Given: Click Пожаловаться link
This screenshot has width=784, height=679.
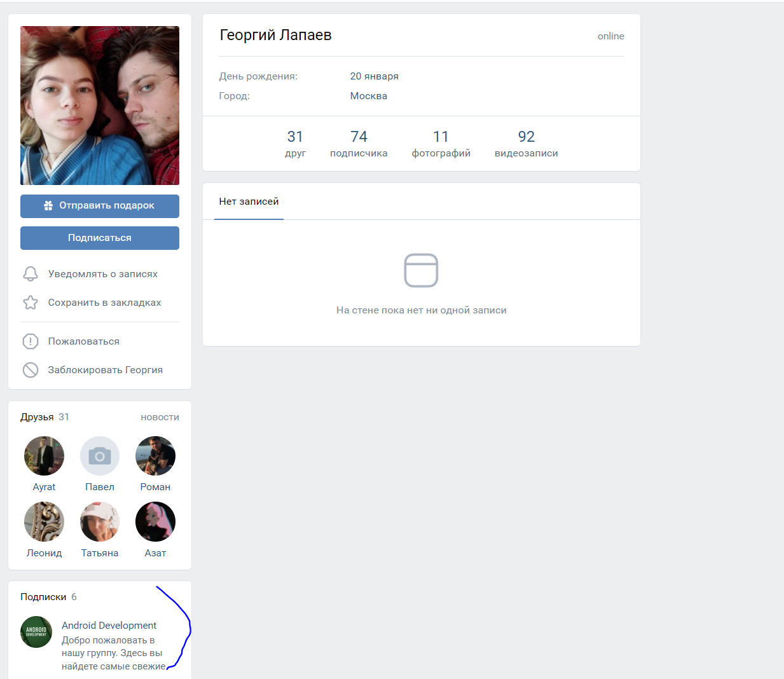Looking at the screenshot, I should click(x=84, y=341).
